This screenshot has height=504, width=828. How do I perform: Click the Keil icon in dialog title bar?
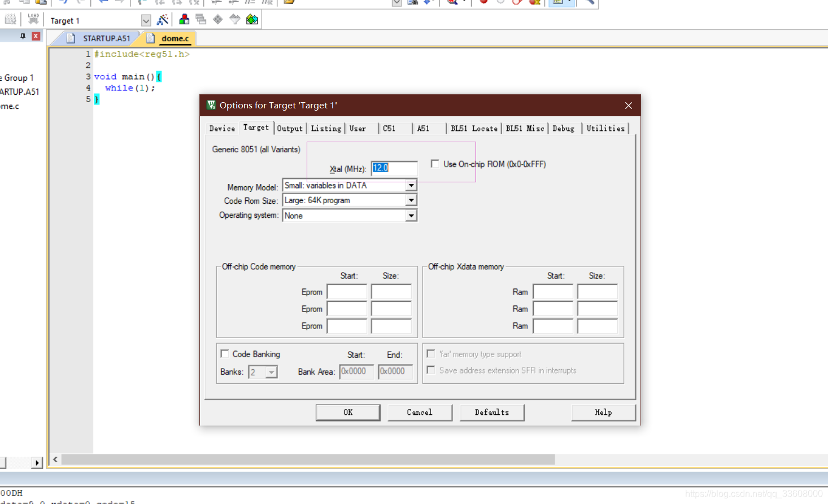pyautogui.click(x=211, y=105)
